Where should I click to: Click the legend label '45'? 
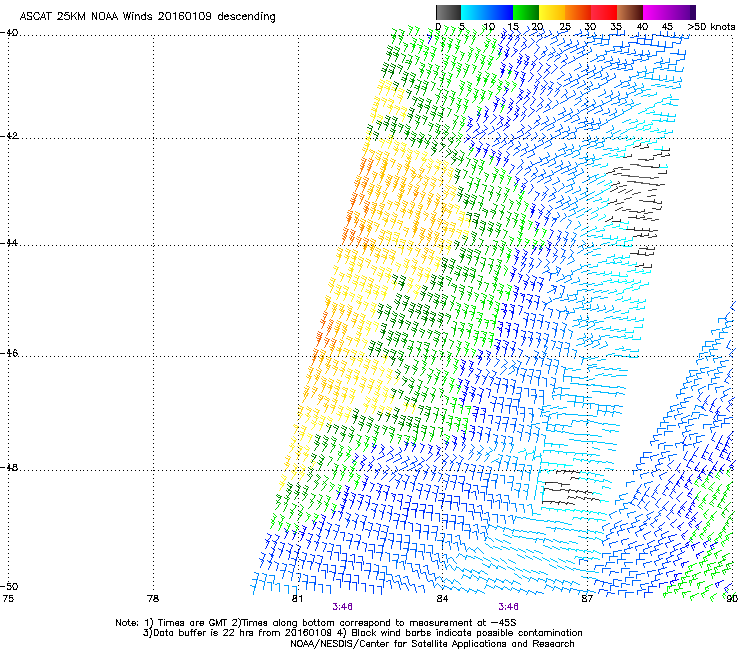point(667,27)
